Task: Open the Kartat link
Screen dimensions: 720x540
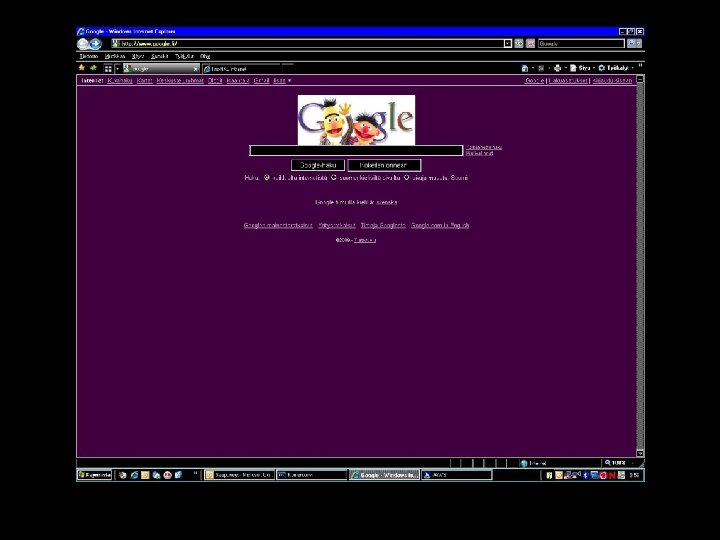Action: pyautogui.click(x=144, y=81)
